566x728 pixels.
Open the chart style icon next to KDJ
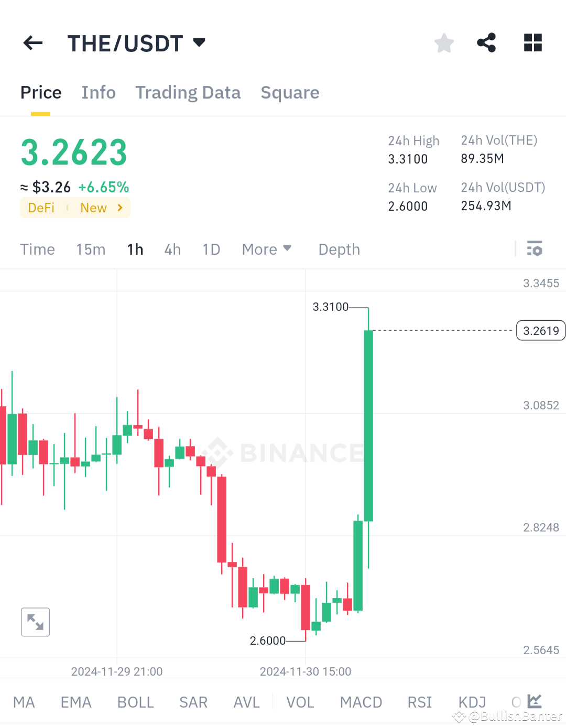tap(534, 701)
